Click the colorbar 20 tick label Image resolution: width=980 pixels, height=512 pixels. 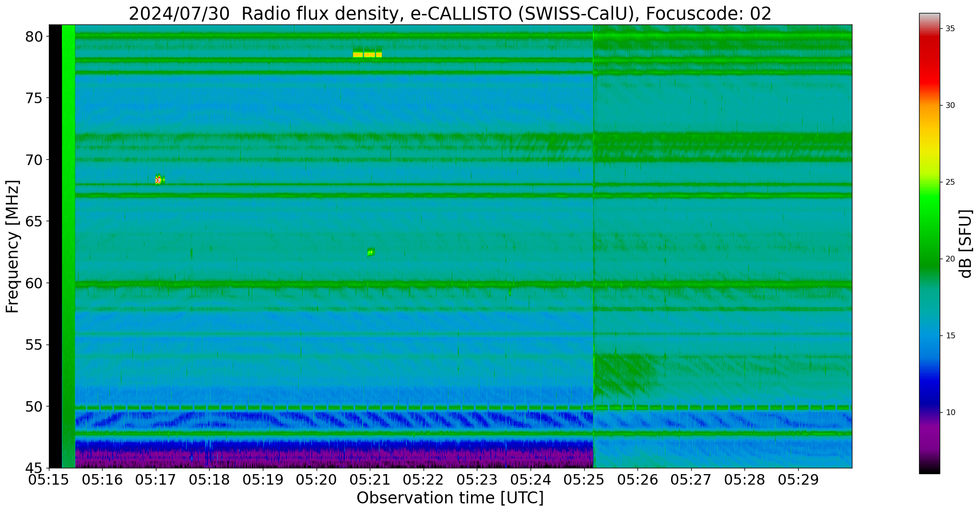(x=950, y=259)
